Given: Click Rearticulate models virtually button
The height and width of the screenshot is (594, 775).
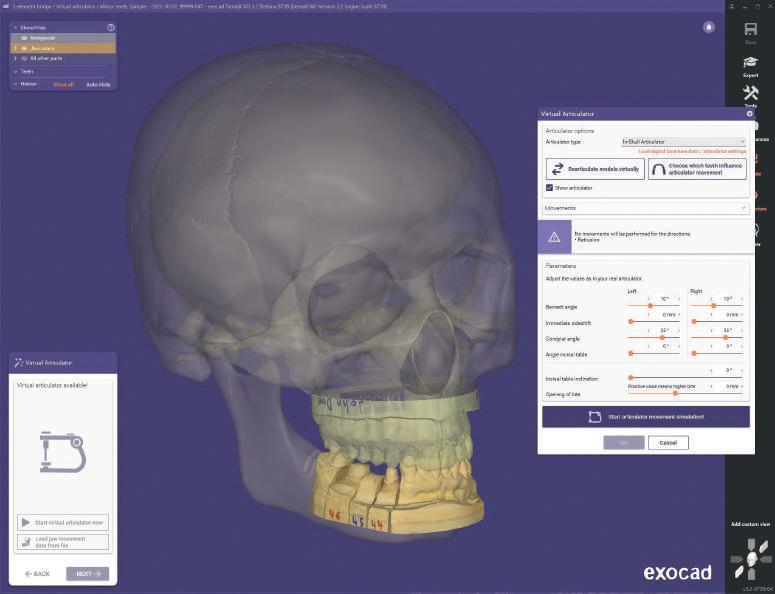Looking at the screenshot, I should click(x=595, y=169).
